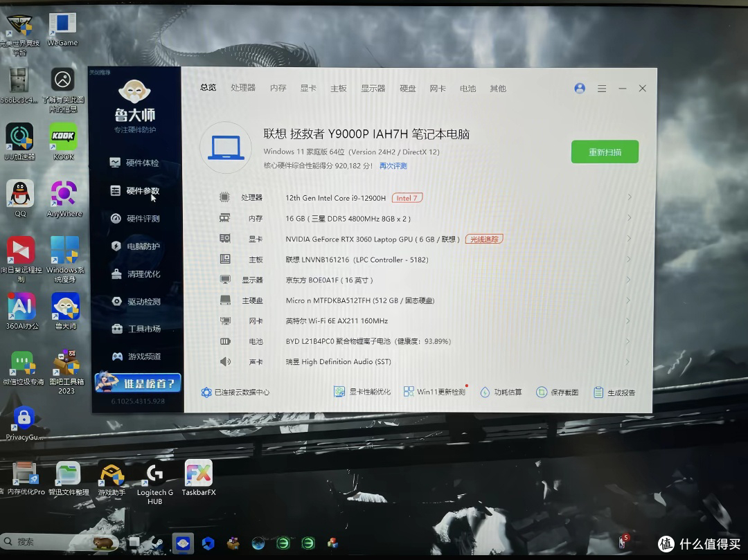This screenshot has height=560, width=748.
Task: Open the TaskbarFX desktop shortcut
Action: (x=199, y=478)
